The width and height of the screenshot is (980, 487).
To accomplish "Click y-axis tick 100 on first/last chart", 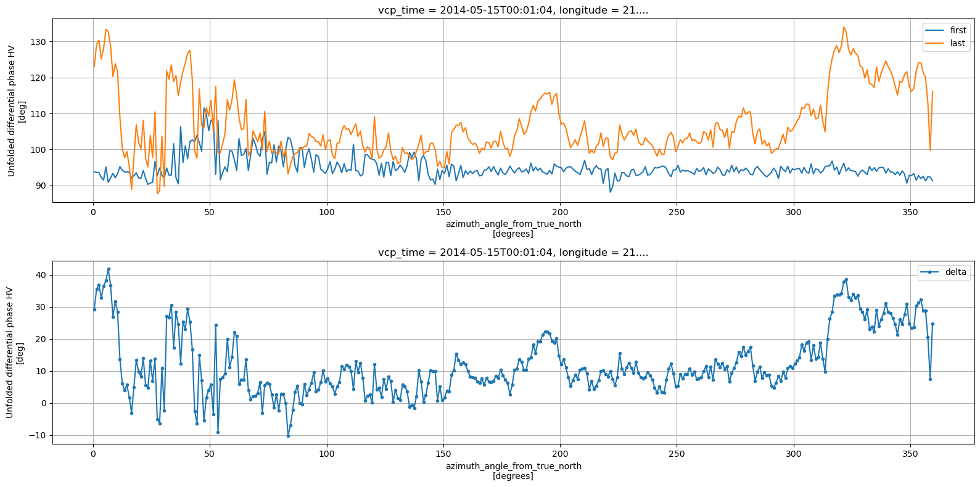I will (39, 150).
